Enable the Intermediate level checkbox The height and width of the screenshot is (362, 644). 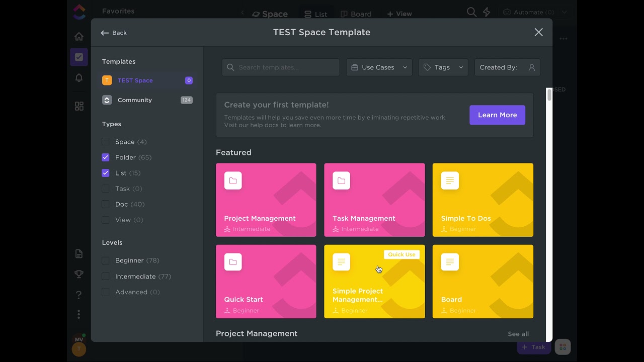click(105, 277)
